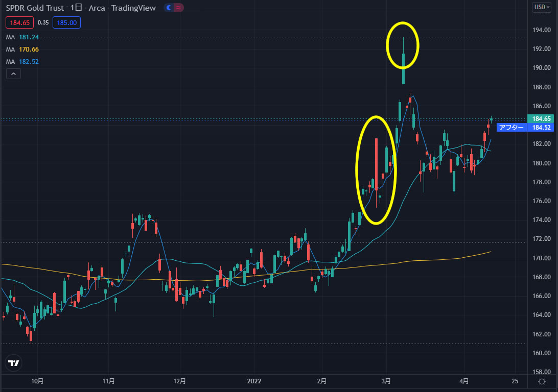Screen dimensions: 558x392
Task: Select the MA 170.66 indicator legend
Action: point(22,50)
